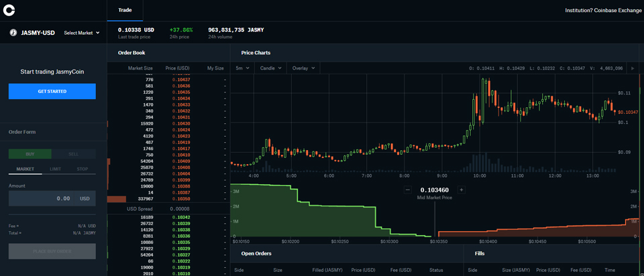Select the Market order tab
Screen dimensions: 644x276
[x=25, y=169]
